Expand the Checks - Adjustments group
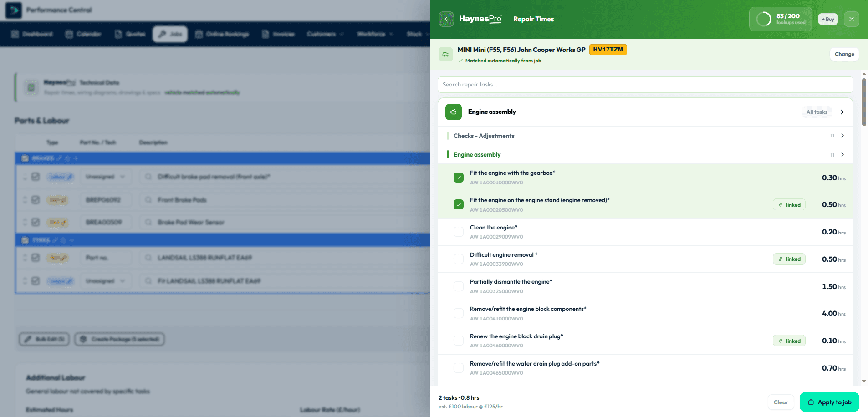The image size is (868, 417). pos(645,136)
